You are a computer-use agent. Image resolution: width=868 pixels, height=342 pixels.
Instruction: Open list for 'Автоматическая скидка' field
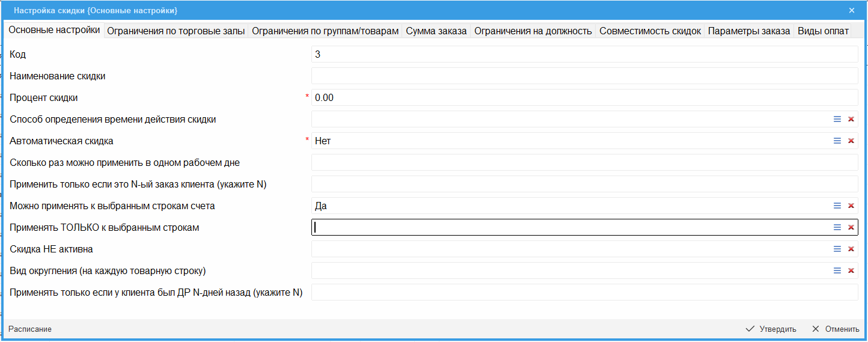(x=837, y=141)
